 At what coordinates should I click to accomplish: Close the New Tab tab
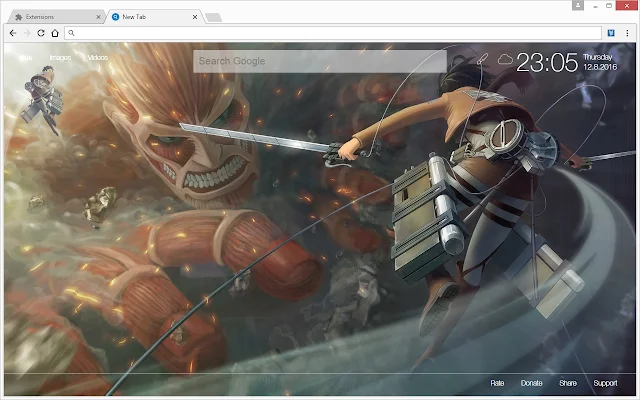[x=195, y=17]
